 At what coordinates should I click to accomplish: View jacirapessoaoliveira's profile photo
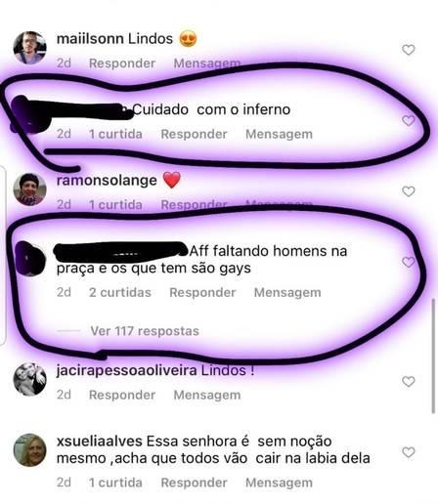pyautogui.click(x=29, y=379)
